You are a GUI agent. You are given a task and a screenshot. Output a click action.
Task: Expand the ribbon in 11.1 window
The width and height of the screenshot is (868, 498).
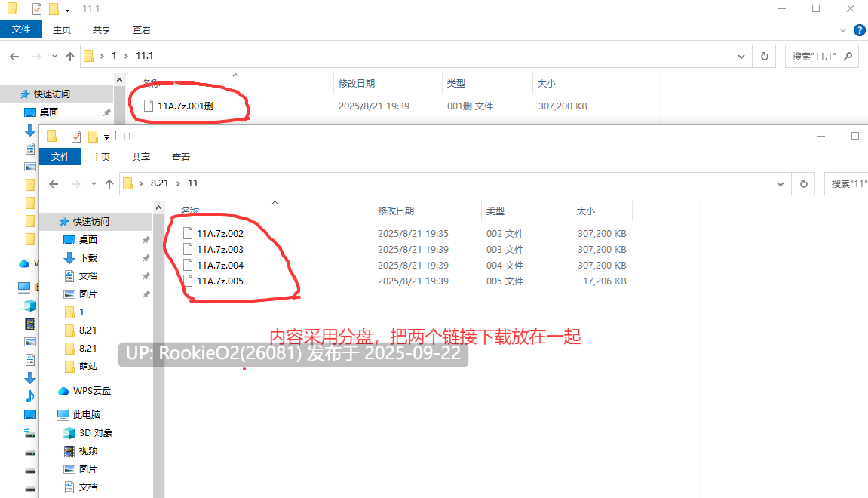pos(843,30)
